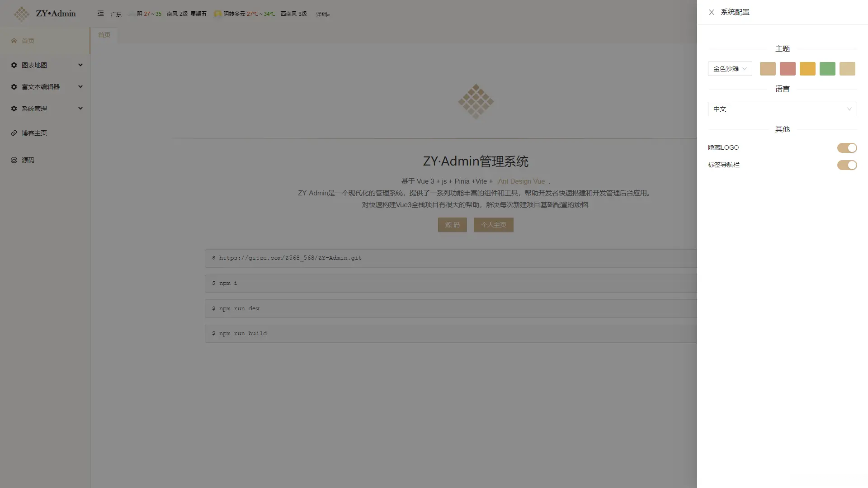Screen dimensions: 868x488
Task: Click the ZY·Admin logo icon in header
Action: click(21, 14)
